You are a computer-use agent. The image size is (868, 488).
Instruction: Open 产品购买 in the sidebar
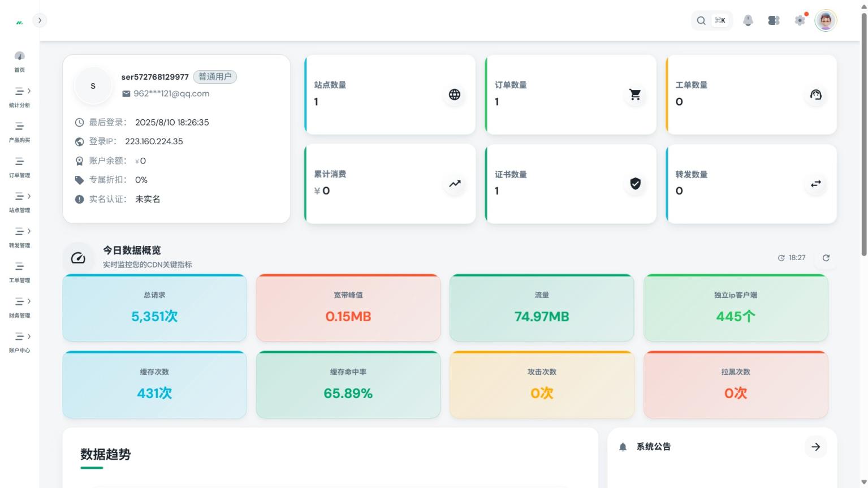tap(20, 131)
